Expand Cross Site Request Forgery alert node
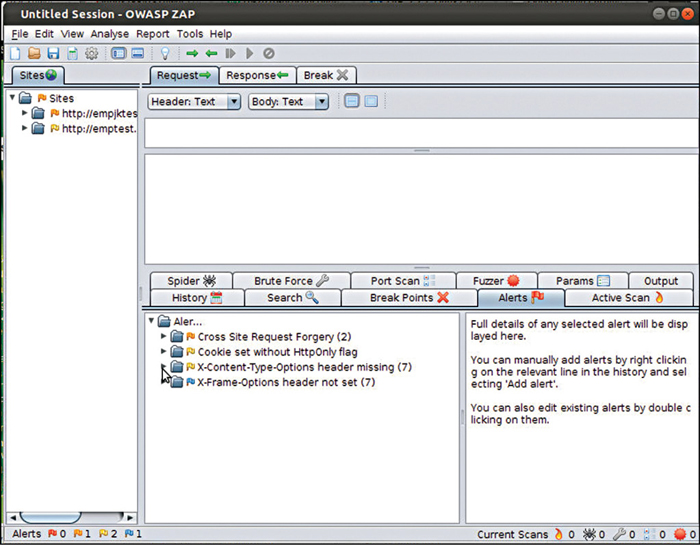The height and width of the screenshot is (545, 700). pos(165,337)
